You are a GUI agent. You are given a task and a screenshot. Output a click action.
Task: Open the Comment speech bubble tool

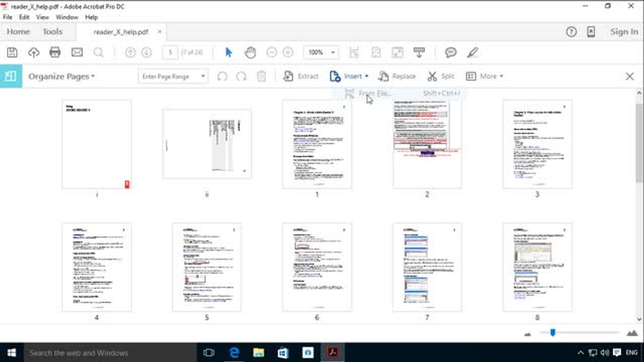click(451, 52)
